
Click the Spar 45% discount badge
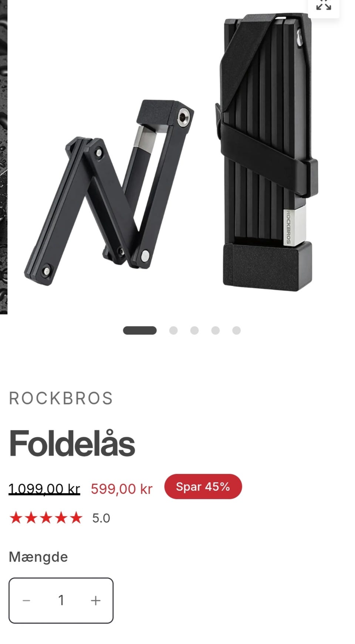click(x=203, y=487)
